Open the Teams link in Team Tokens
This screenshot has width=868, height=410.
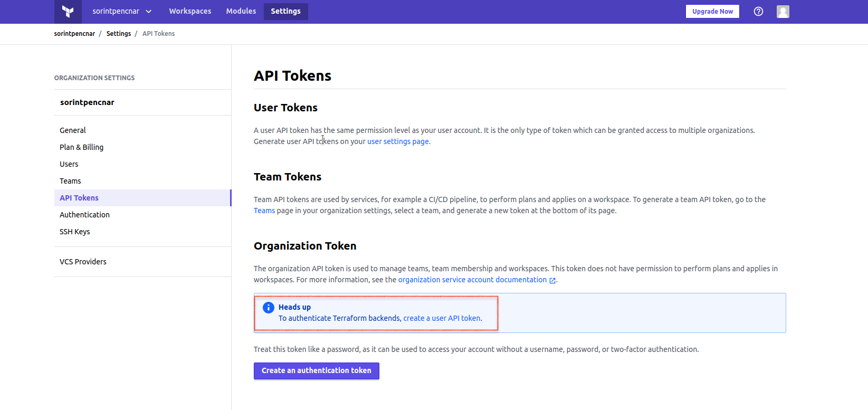264,211
